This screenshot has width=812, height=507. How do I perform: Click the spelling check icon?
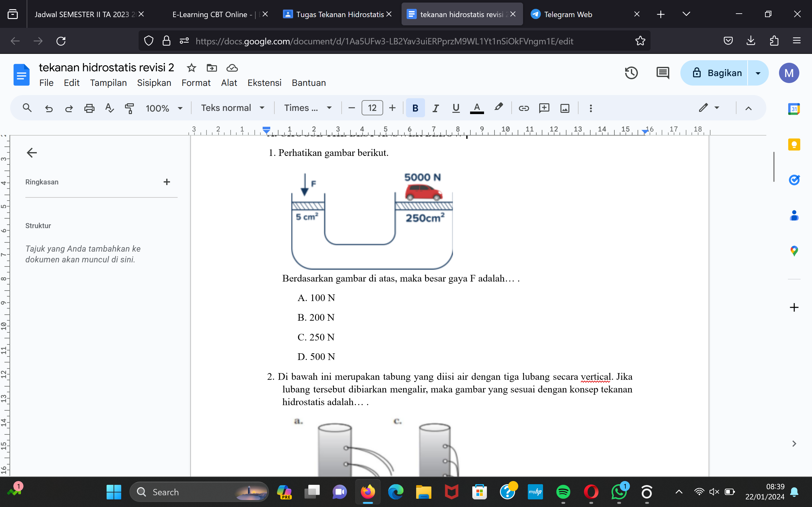(109, 108)
